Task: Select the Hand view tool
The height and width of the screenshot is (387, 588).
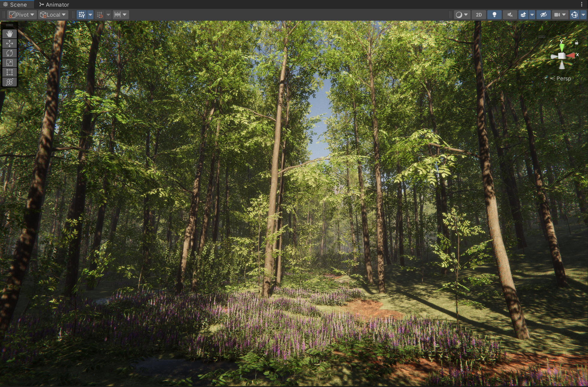Action: [x=10, y=34]
